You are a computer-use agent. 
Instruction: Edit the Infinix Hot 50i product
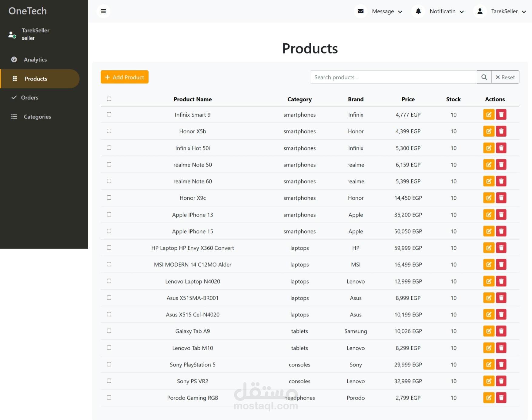pos(489,148)
